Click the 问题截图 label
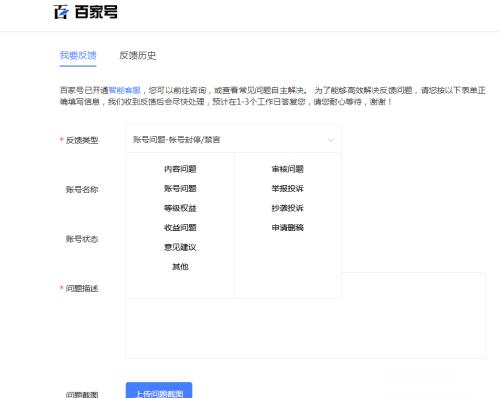 point(82,395)
